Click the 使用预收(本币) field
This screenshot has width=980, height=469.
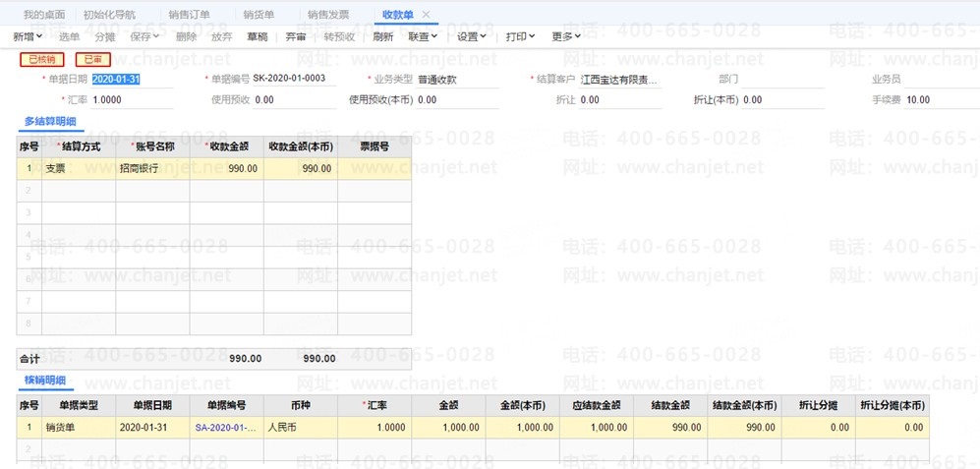[x=457, y=99]
